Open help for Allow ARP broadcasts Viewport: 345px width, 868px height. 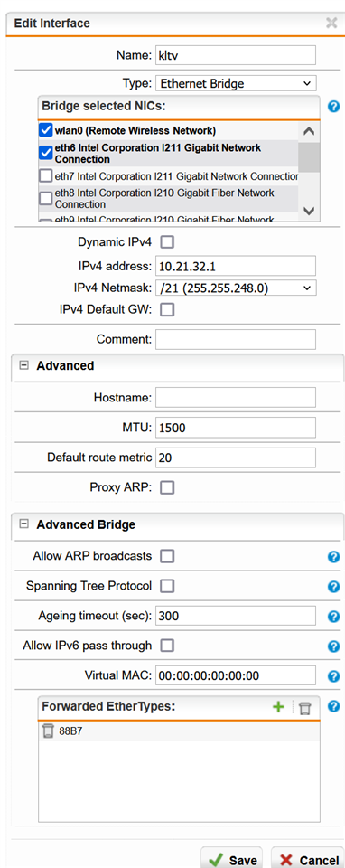coord(333,556)
